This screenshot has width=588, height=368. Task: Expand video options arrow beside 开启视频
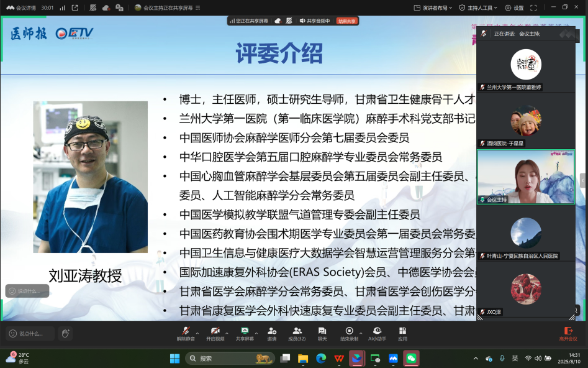click(227, 333)
